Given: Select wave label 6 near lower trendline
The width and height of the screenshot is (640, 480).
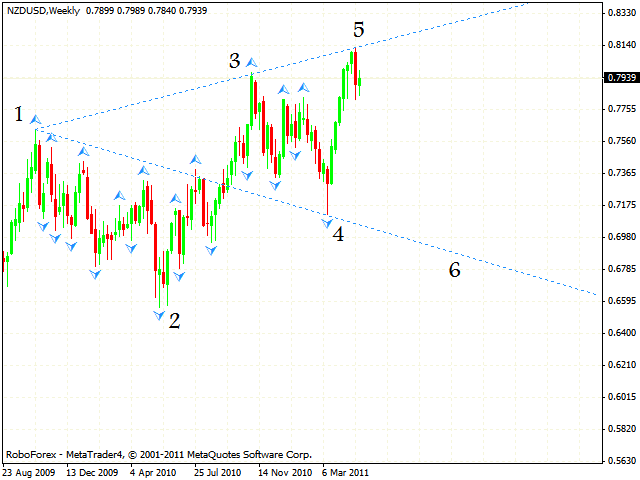Looking at the screenshot, I should pos(454,270).
